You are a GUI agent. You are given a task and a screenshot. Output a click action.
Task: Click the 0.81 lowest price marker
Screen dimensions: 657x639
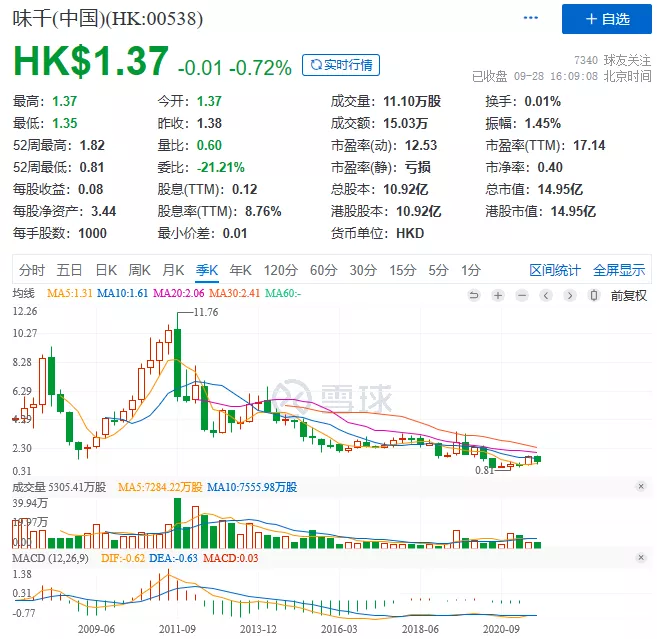(x=484, y=470)
